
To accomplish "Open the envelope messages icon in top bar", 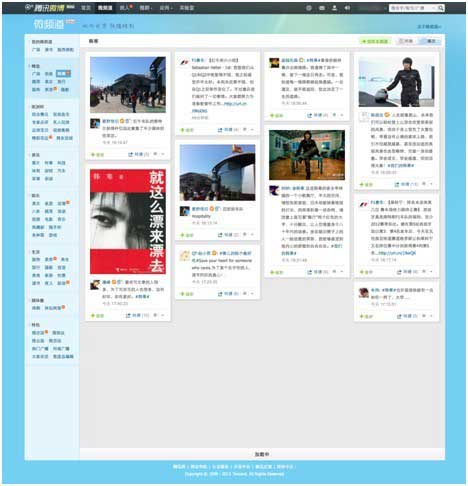I will 322,8.
